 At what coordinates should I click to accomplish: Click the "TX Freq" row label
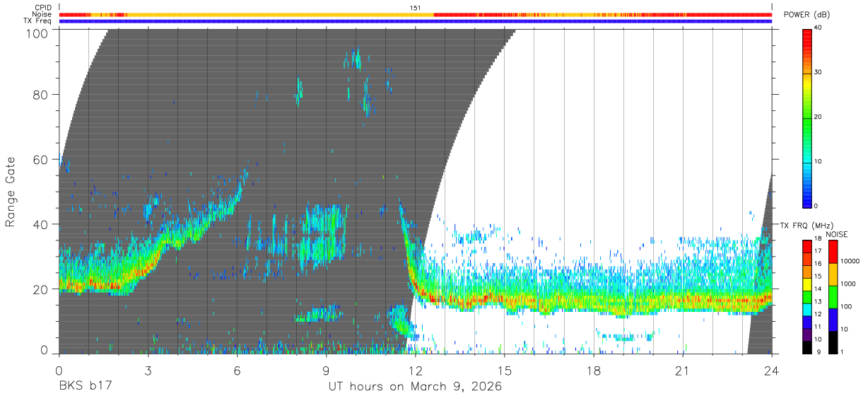pyautogui.click(x=38, y=21)
